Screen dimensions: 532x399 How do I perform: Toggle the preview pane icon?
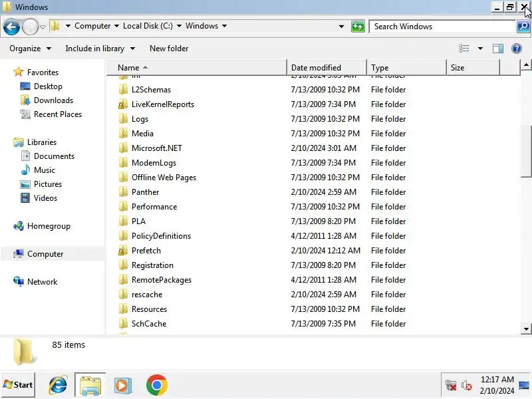click(x=497, y=49)
